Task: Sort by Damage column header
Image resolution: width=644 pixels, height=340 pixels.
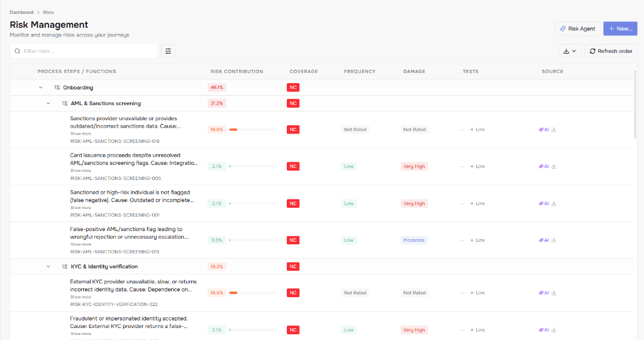Action: click(414, 72)
